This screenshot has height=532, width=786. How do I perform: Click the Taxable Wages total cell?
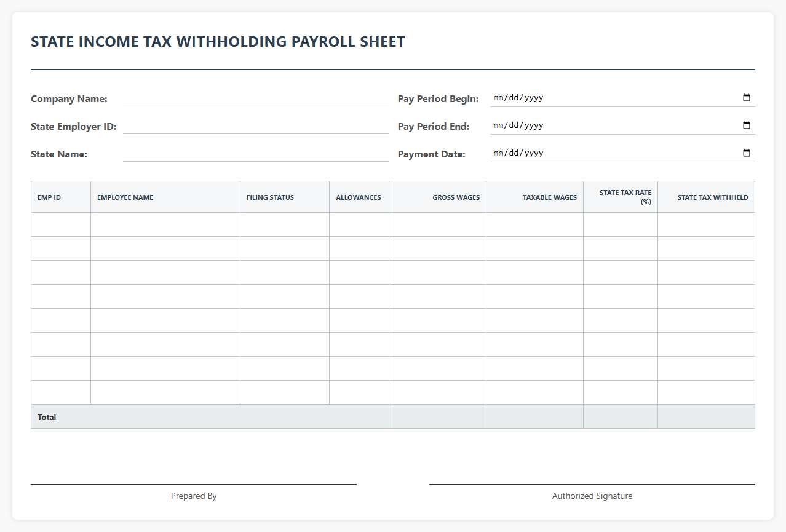pos(535,416)
